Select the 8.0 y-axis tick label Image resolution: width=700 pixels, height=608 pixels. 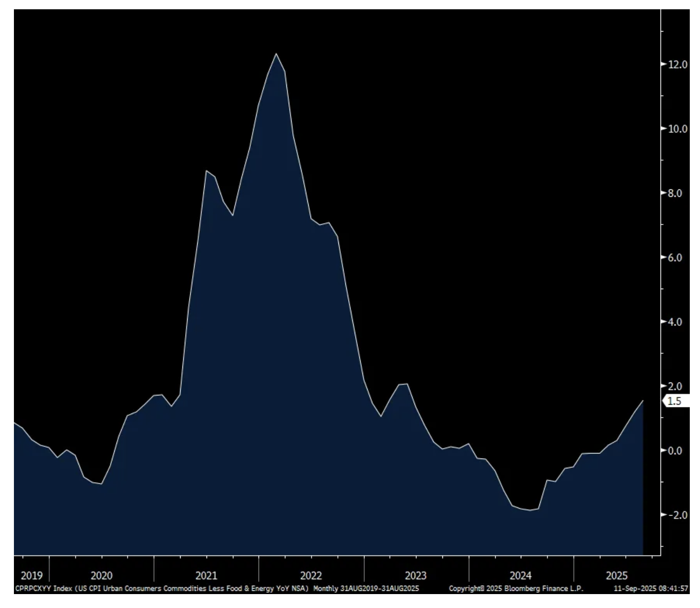679,193
